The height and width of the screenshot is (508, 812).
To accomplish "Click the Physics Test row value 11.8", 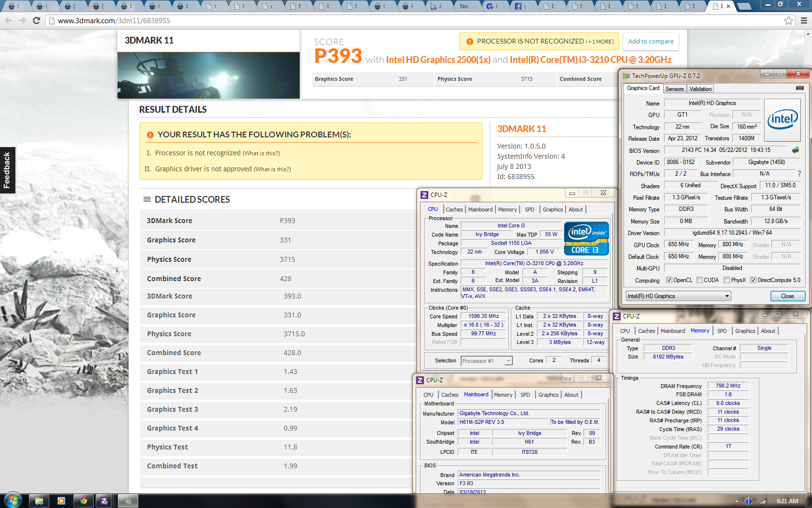I will [x=290, y=447].
